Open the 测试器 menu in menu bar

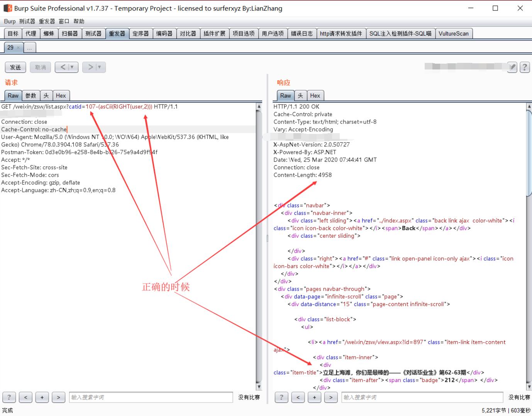tap(27, 21)
